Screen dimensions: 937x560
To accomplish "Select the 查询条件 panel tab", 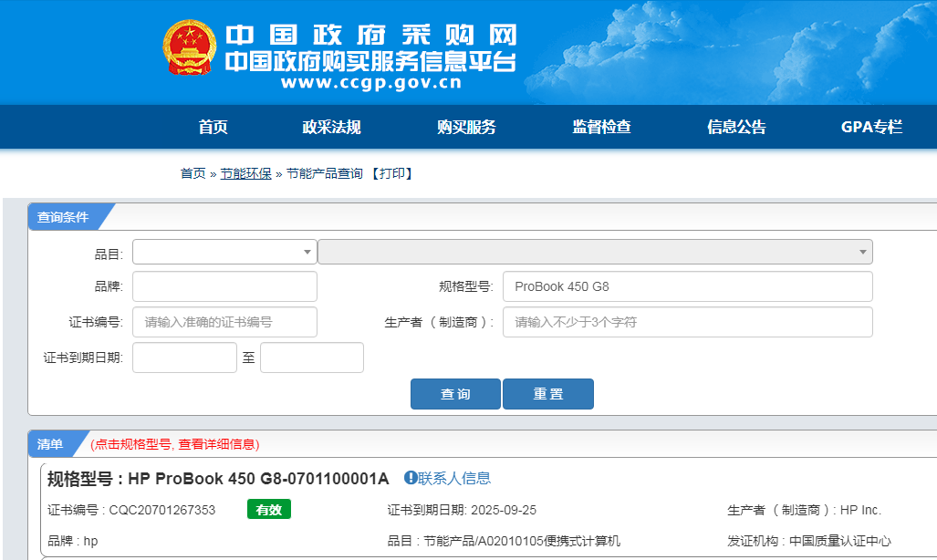I will (63, 217).
